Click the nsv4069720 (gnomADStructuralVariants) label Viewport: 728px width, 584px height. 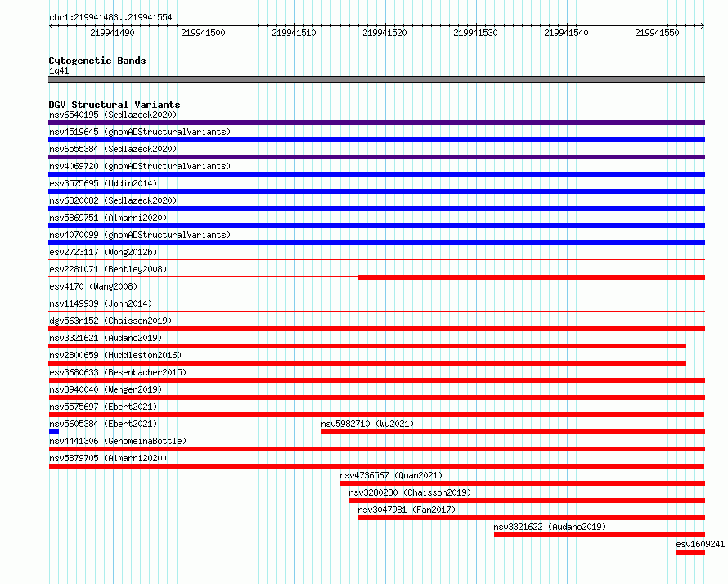[x=140, y=166]
